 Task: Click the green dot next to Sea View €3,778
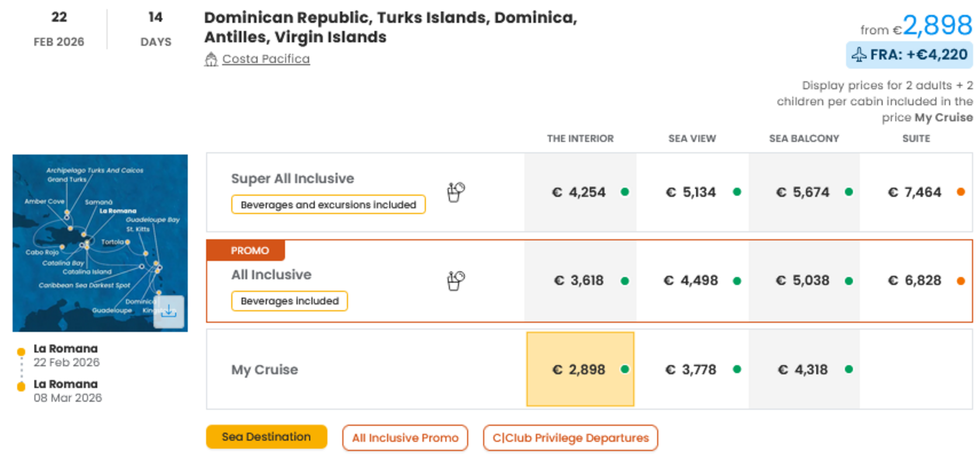[x=737, y=370]
